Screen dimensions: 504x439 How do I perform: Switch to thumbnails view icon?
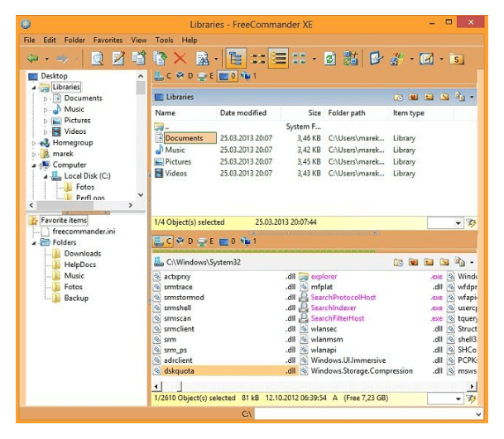coord(300,59)
